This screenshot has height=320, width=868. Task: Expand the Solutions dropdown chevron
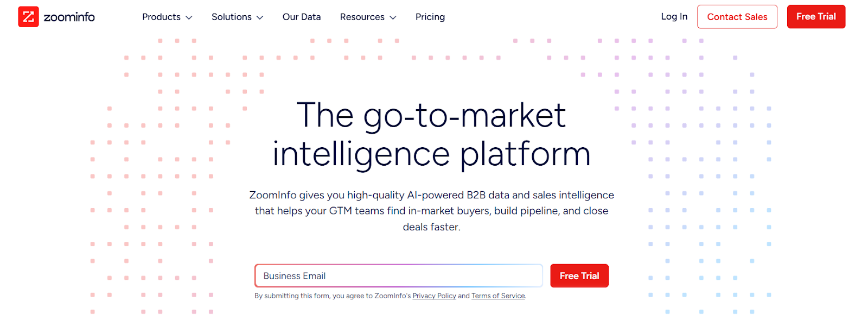click(259, 17)
